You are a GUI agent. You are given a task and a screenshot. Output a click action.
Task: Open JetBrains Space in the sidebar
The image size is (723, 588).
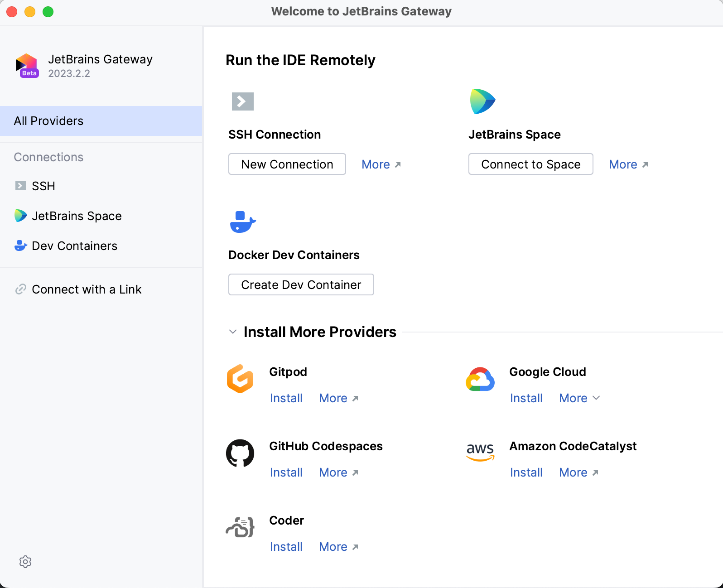click(101, 216)
